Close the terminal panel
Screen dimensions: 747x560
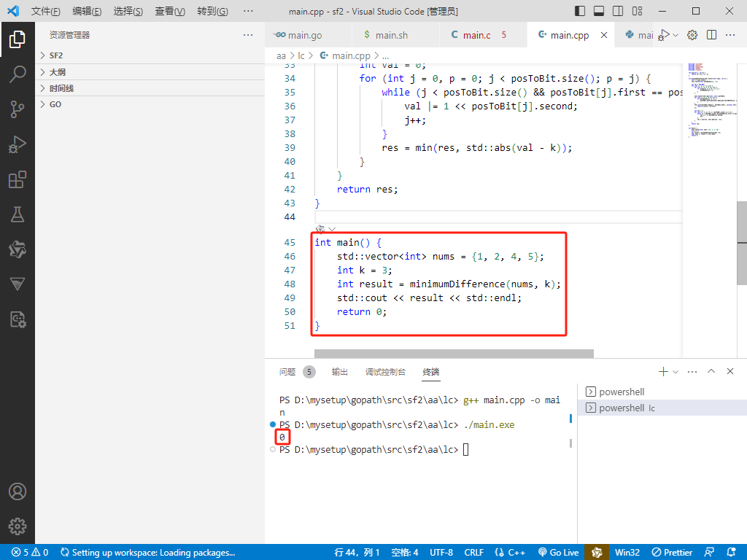tap(729, 371)
